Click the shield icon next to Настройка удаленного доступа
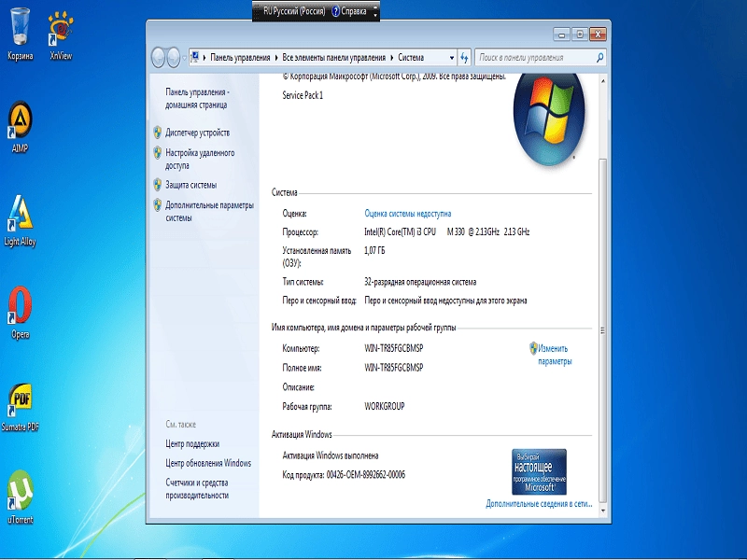Image resolution: width=747 pixels, height=560 pixels. click(x=158, y=153)
